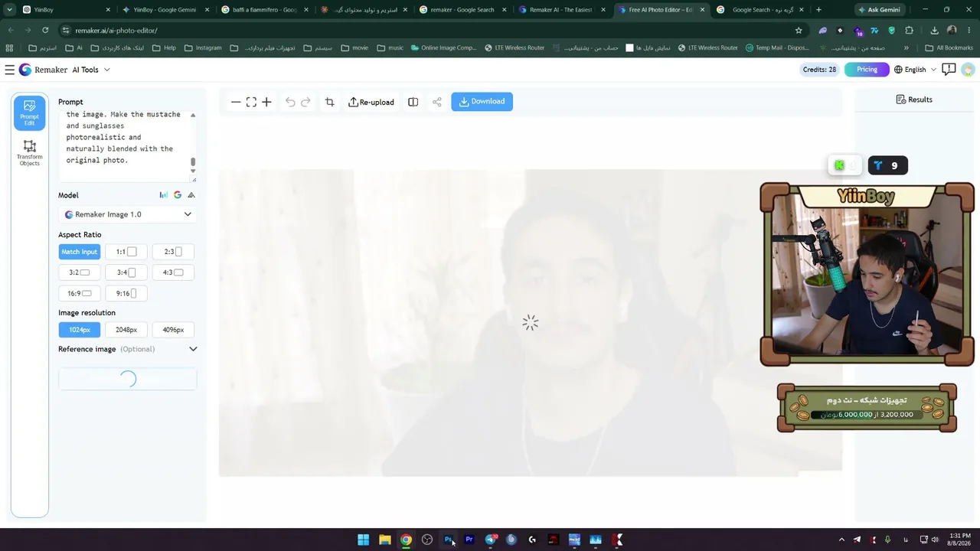Click the triangle model icon beside Model
Viewport: 980px width, 551px height.
coord(191,195)
